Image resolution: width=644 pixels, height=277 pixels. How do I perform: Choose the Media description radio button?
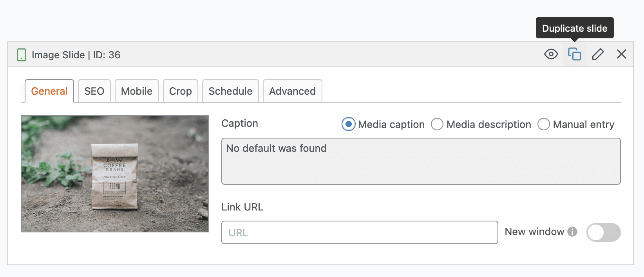point(437,124)
